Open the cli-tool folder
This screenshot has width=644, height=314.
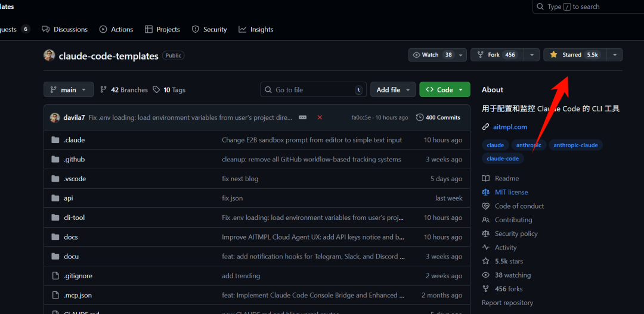coord(74,217)
